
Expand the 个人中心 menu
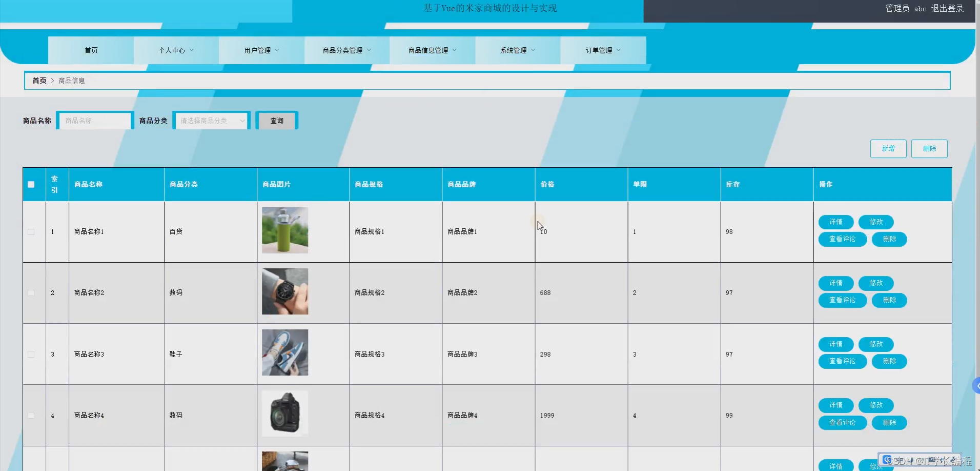point(176,50)
